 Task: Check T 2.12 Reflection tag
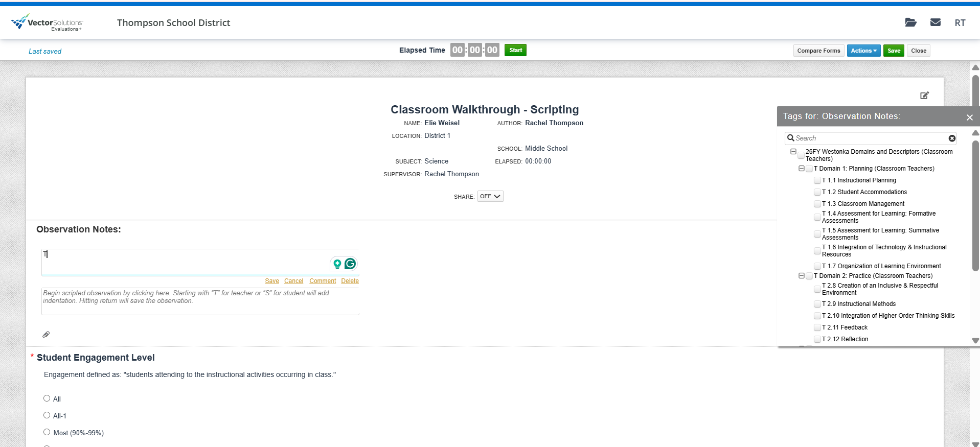coord(817,339)
